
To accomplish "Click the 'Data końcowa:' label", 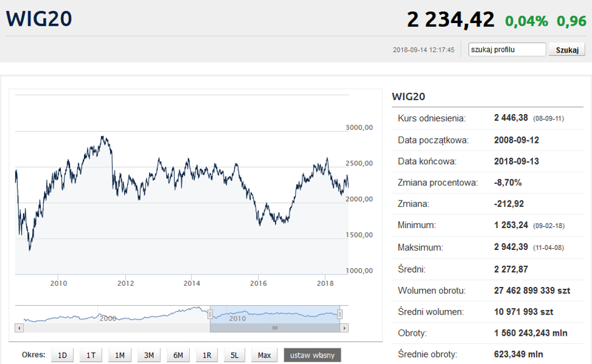I will [427, 162].
